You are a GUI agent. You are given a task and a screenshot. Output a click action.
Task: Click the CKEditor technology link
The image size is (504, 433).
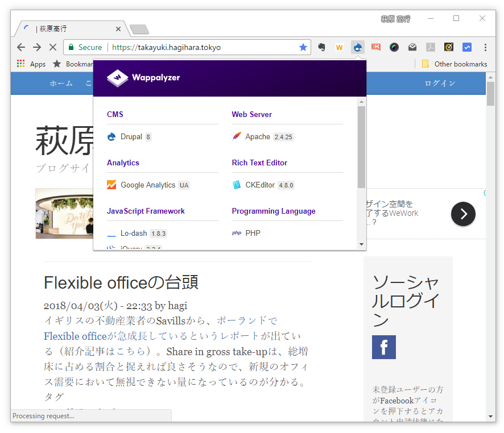pyautogui.click(x=260, y=185)
